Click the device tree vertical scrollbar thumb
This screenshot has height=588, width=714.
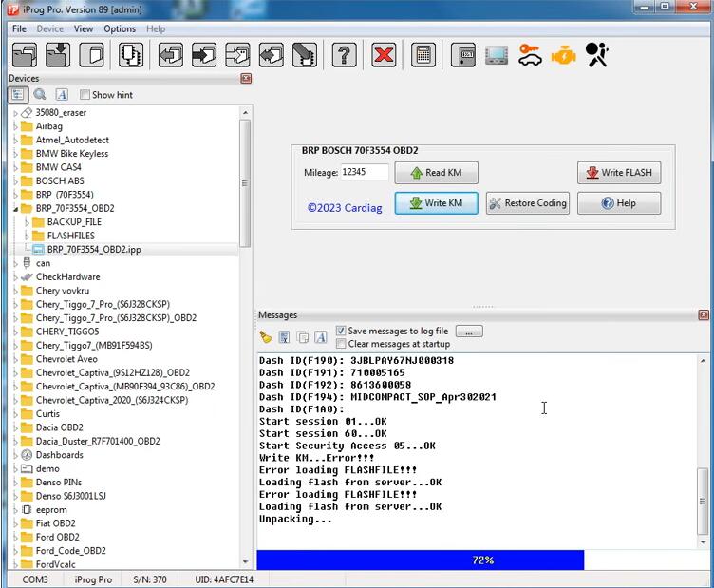[x=245, y=183]
